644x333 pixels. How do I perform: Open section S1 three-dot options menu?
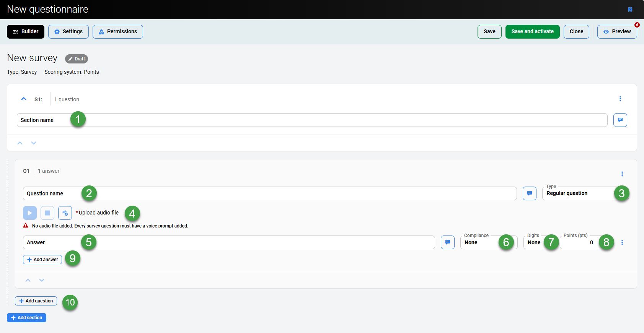click(620, 99)
